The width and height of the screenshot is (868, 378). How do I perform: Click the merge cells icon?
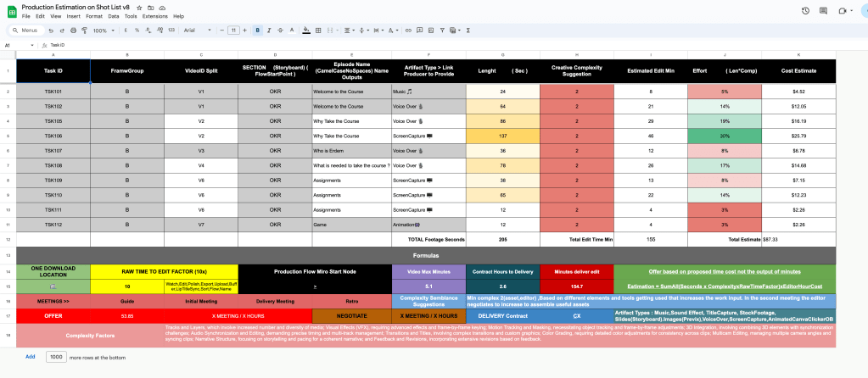tap(330, 31)
